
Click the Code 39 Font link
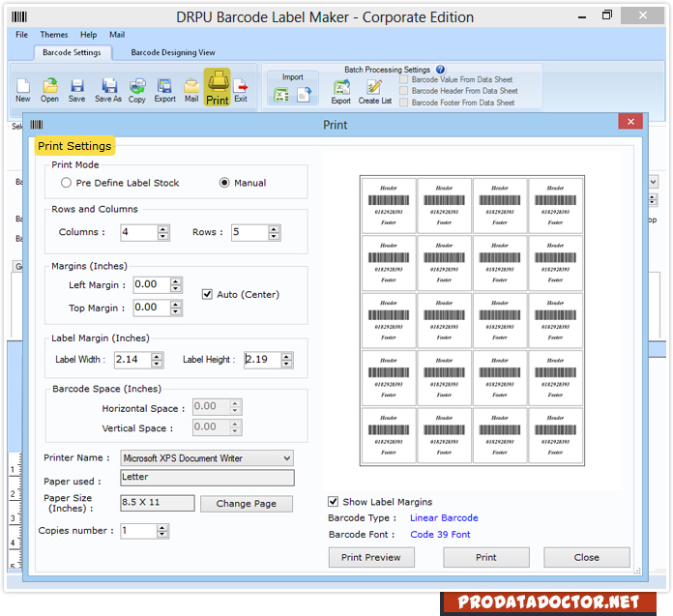click(440, 535)
